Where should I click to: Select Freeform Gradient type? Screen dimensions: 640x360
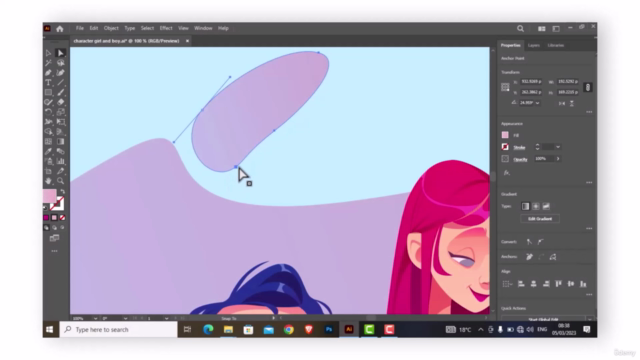[546, 206]
